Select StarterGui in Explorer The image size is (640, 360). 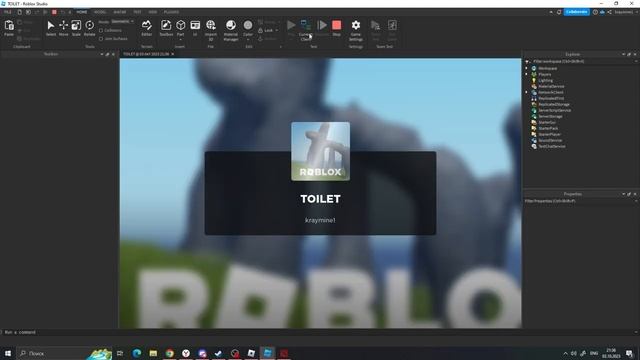[x=547, y=122]
